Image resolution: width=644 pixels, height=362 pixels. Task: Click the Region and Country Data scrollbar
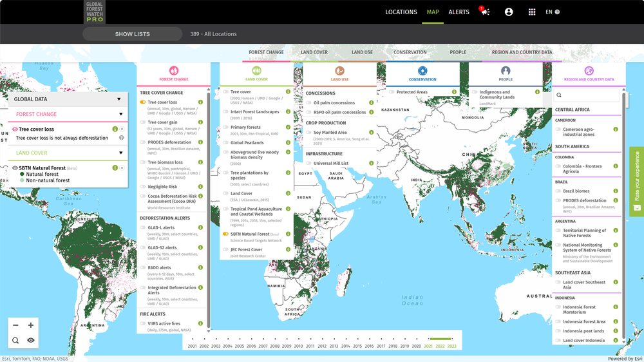pos(624,216)
